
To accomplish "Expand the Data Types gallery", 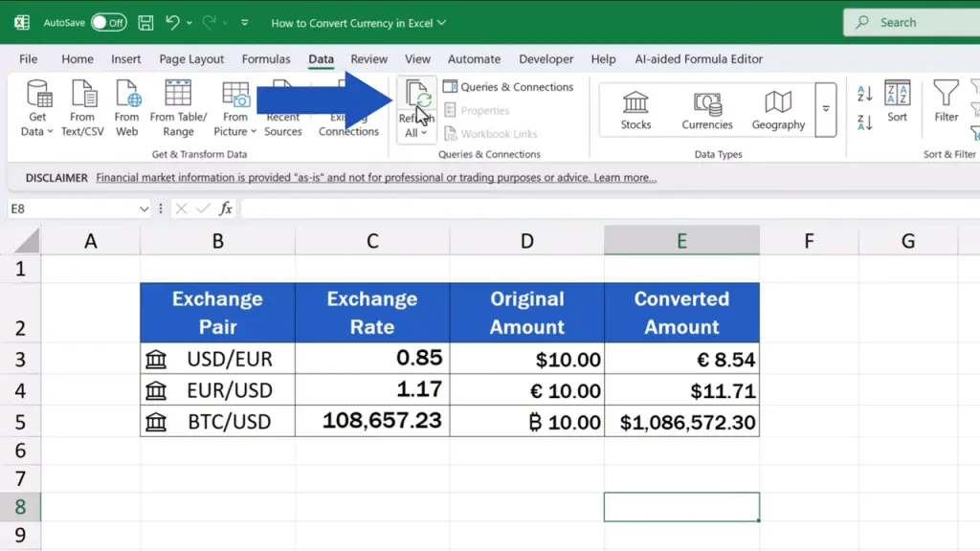I will point(826,109).
